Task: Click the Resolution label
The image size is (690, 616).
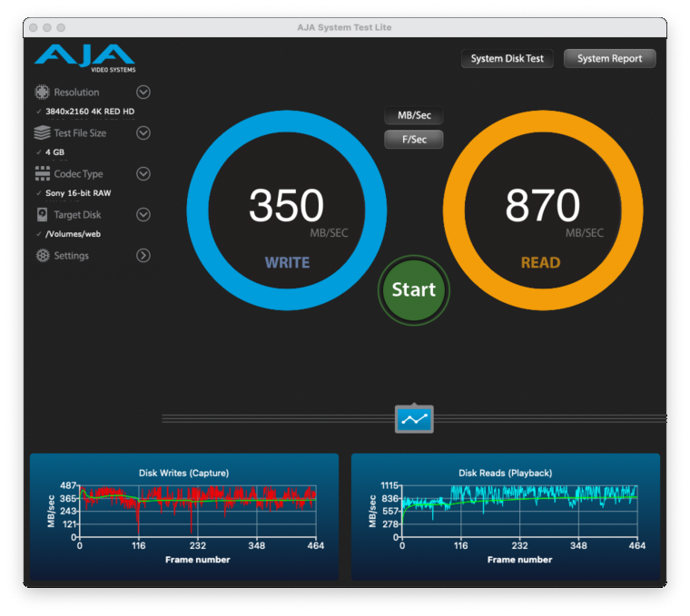Action: 76,93
